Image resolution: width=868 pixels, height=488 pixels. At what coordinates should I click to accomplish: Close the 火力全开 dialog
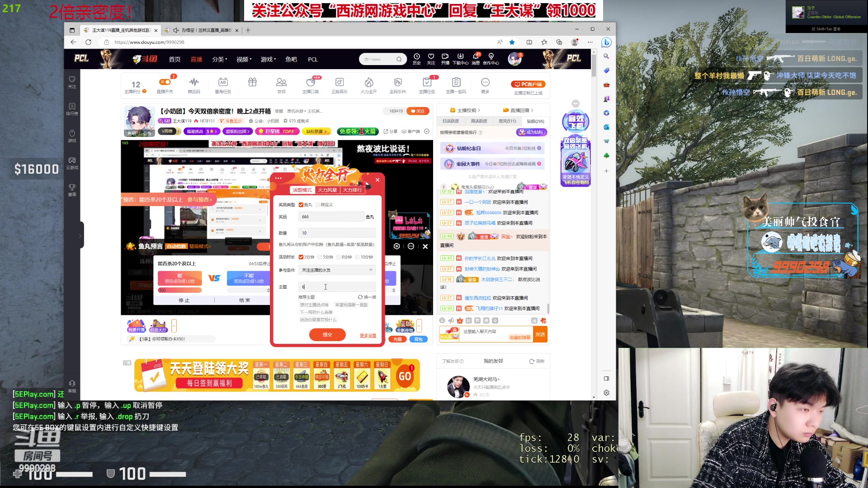377,180
